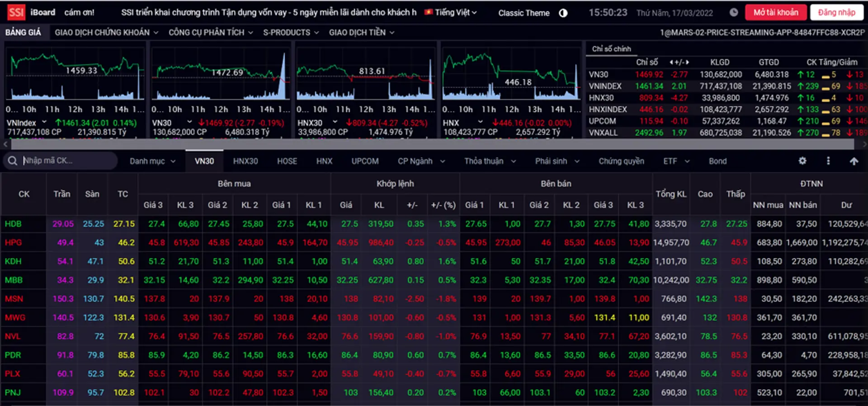This screenshot has width=868, height=406.
Task: Open the HNX chart selector chevron under mini chart
Action: pos(480,122)
